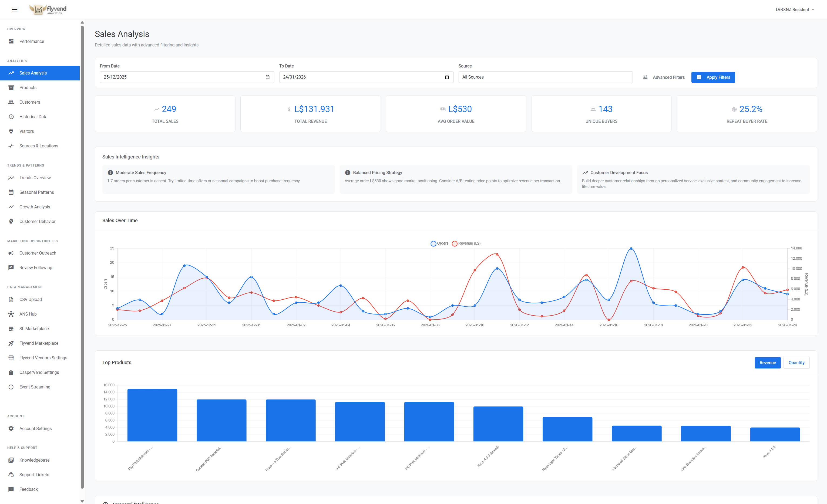Collapse the sidebar with the hamburger menu
The height and width of the screenshot is (504, 827).
click(14, 9)
